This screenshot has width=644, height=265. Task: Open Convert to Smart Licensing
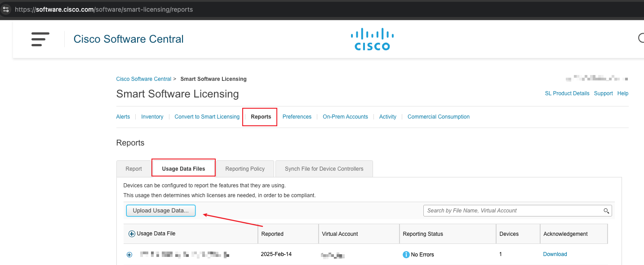pos(207,117)
